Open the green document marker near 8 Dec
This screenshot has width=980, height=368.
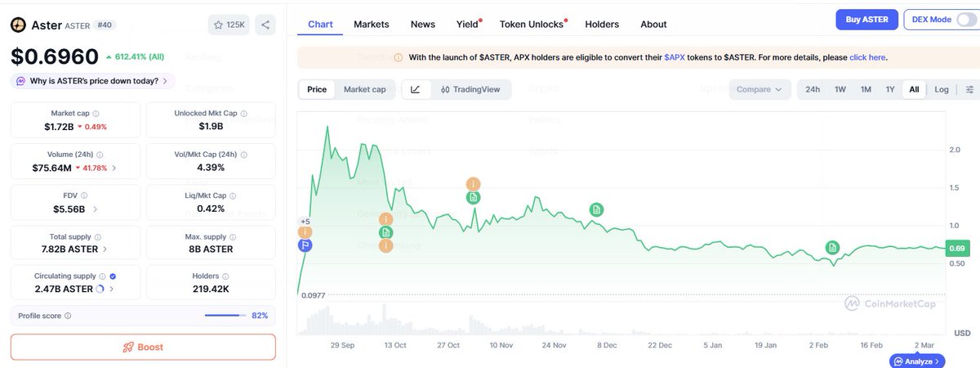pos(597,210)
